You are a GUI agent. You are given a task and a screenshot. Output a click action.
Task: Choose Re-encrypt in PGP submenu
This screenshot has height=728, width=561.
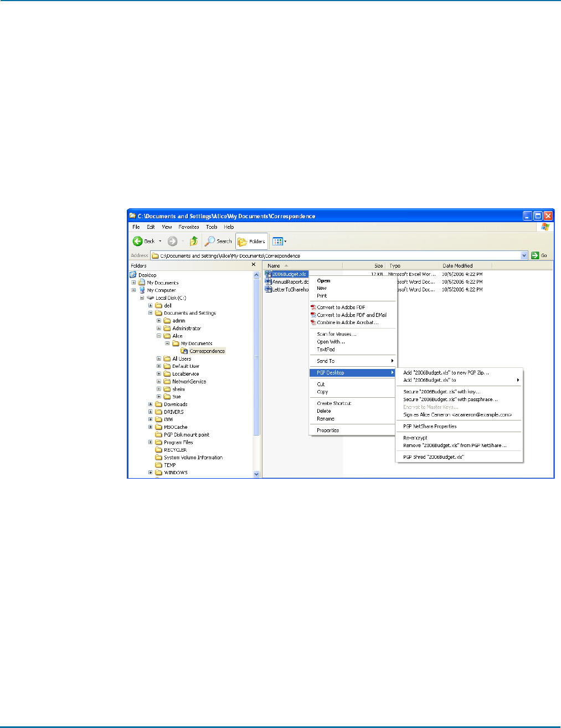pos(460,438)
